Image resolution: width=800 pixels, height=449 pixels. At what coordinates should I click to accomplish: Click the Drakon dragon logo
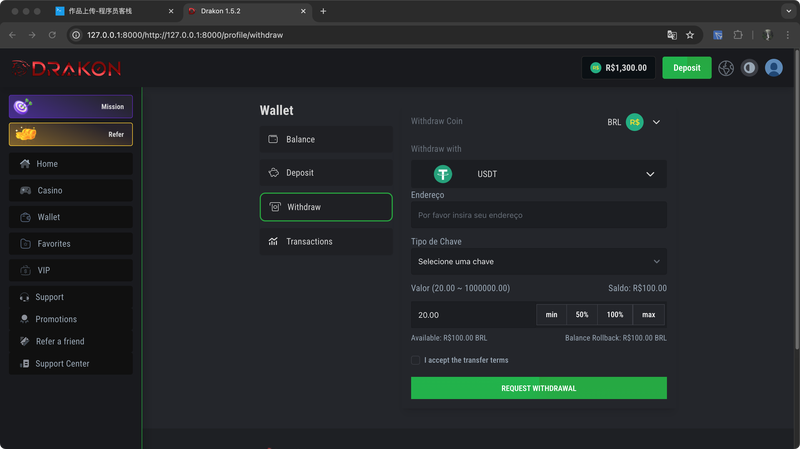tap(66, 68)
